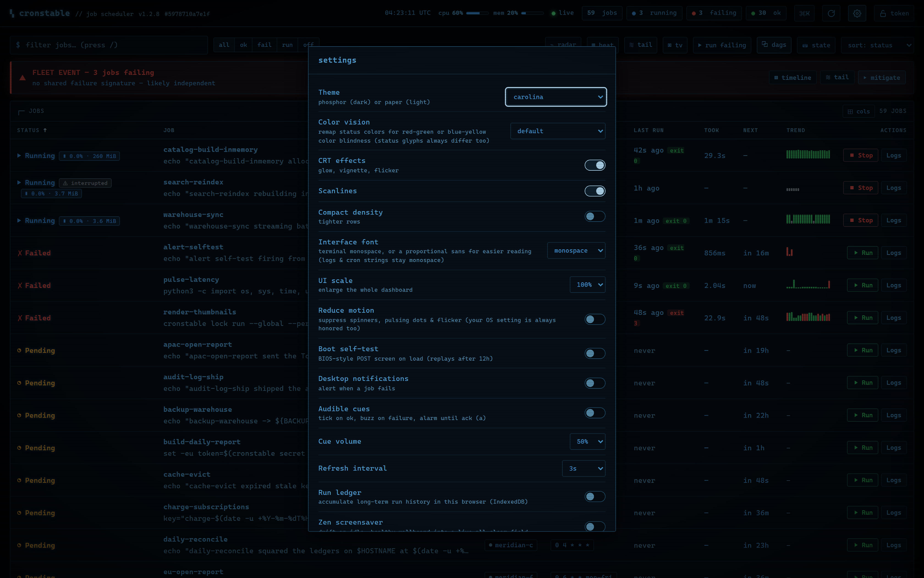Sort by the STATUS column header
This screenshot has height=578, width=924.
click(32, 130)
